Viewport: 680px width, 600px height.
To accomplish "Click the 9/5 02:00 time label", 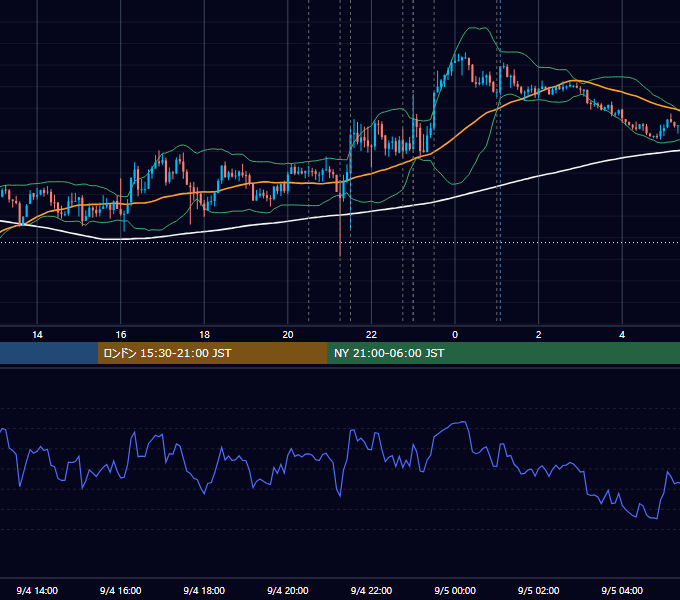I will (x=539, y=590).
